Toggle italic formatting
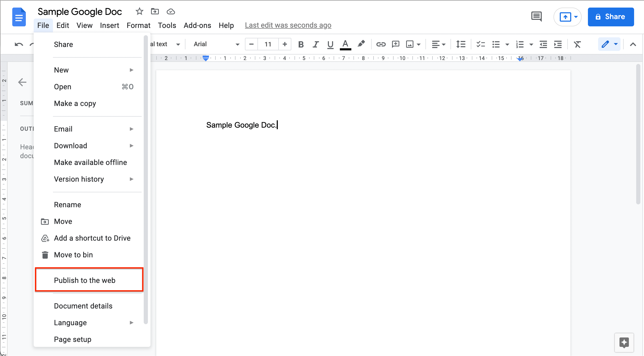This screenshot has height=356, width=644. point(315,44)
